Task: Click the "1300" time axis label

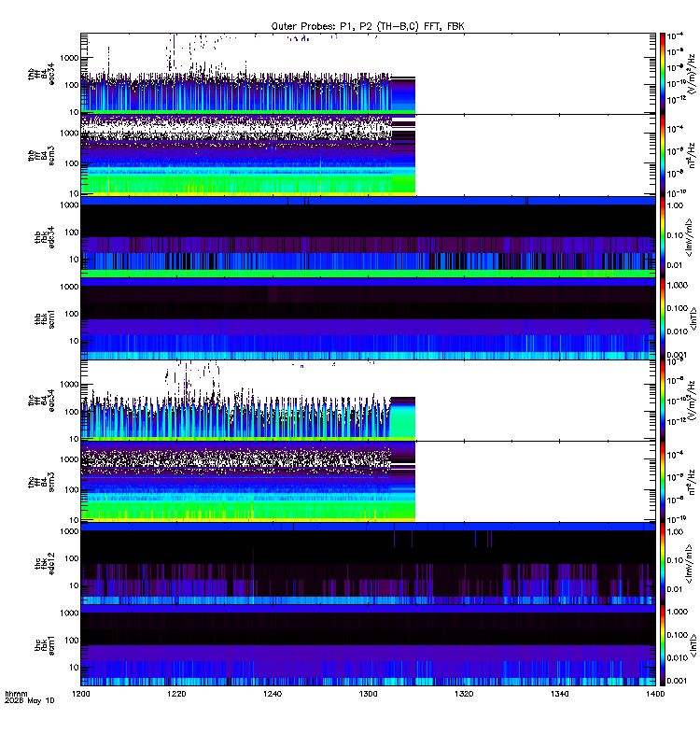Action: (368, 694)
